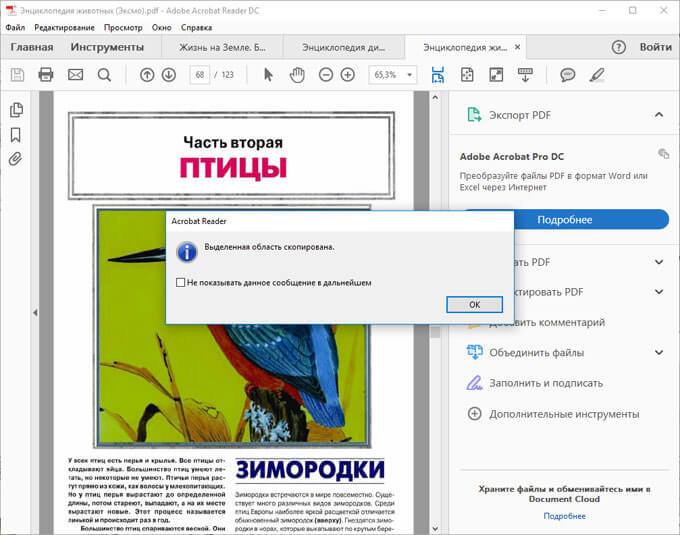The width and height of the screenshot is (680, 535).
Task: Open Document Cloud Подробнее link
Action: [564, 516]
